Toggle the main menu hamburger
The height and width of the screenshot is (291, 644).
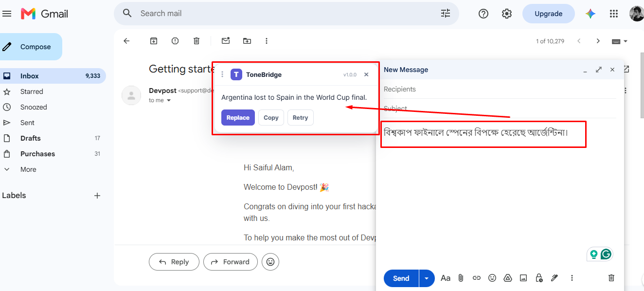pyautogui.click(x=7, y=14)
